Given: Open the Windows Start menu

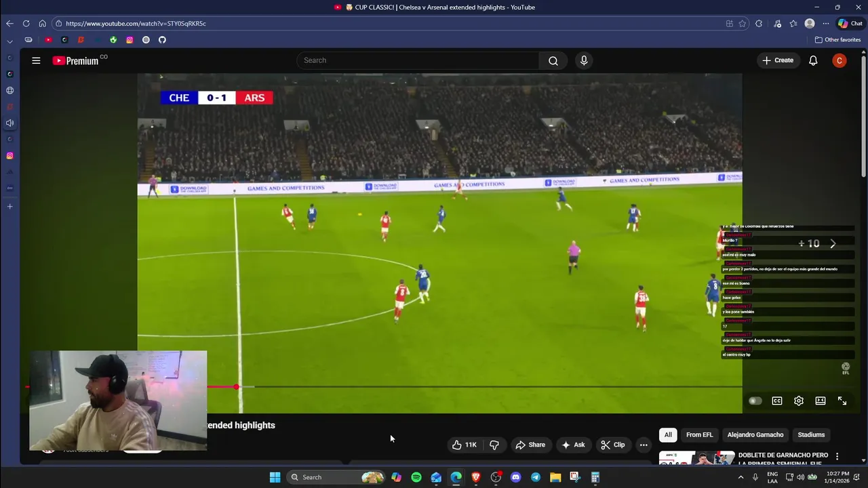Looking at the screenshot, I should pyautogui.click(x=275, y=477).
